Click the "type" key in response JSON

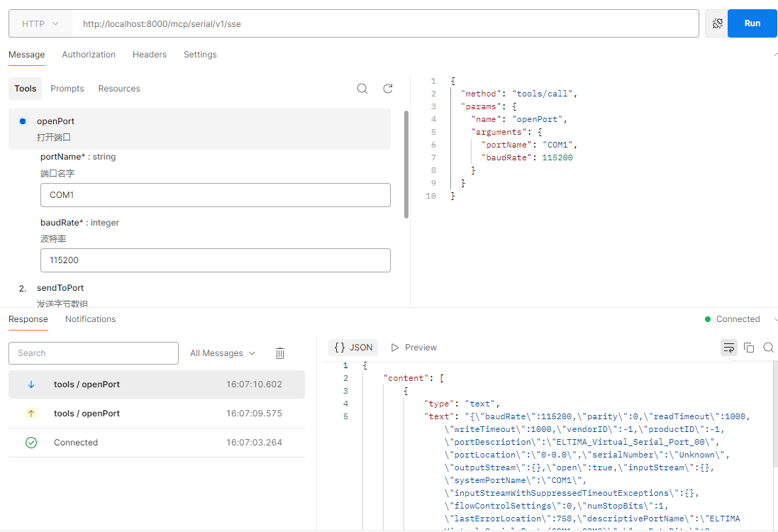click(440, 404)
